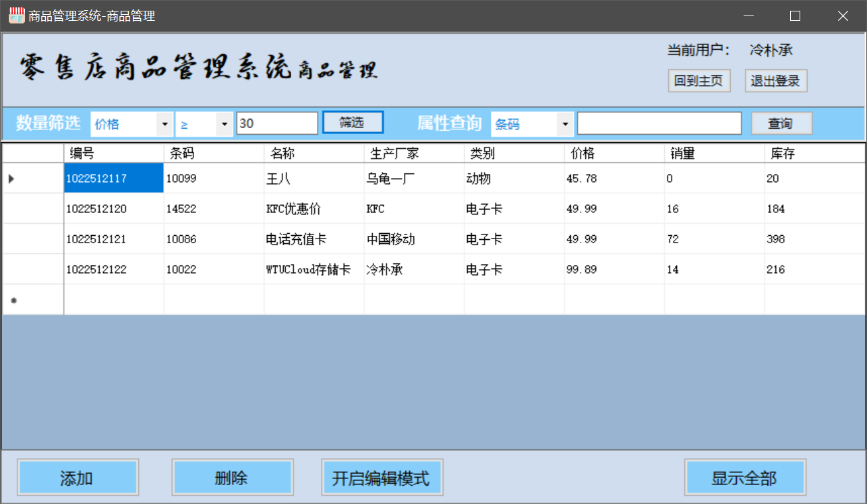Minimize the 商品管理 window
The image size is (867, 504).
tap(748, 15)
